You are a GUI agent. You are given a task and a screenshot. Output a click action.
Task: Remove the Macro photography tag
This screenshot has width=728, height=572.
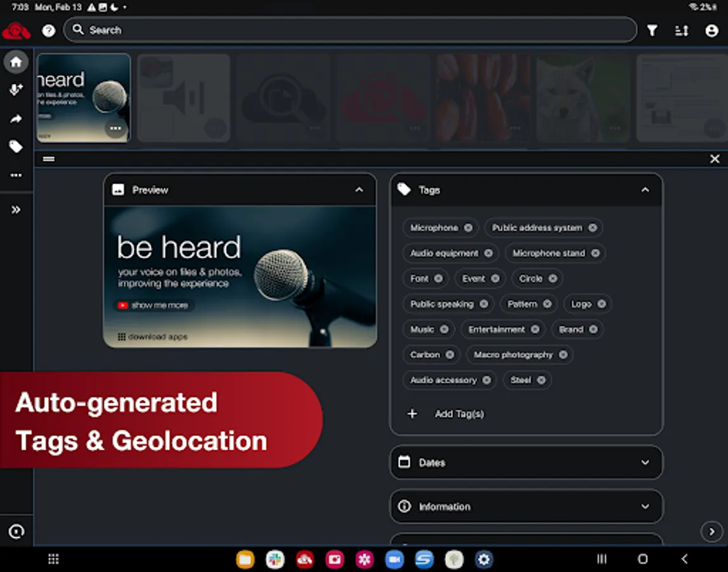pyautogui.click(x=563, y=355)
